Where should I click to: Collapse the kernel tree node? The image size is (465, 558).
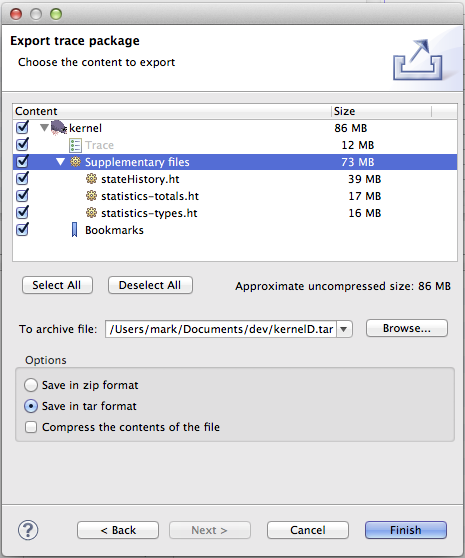44,128
